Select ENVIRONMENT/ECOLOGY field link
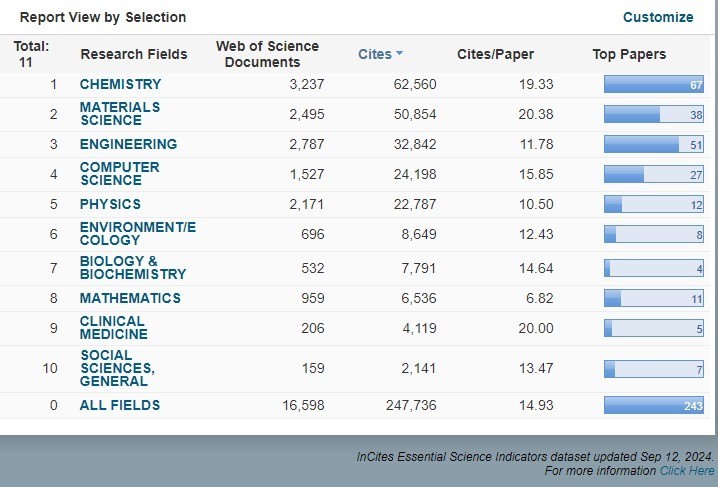 point(138,233)
